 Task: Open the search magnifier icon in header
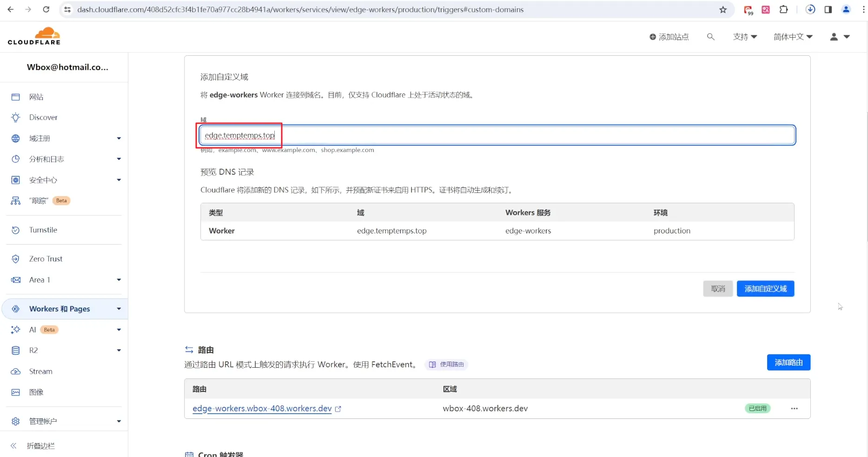[710, 37]
